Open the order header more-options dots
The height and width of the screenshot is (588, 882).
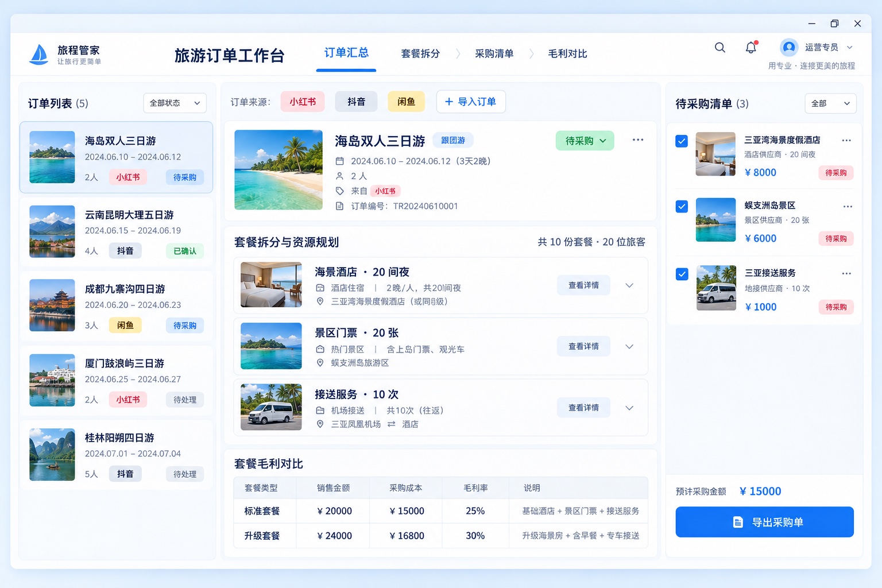tap(638, 140)
